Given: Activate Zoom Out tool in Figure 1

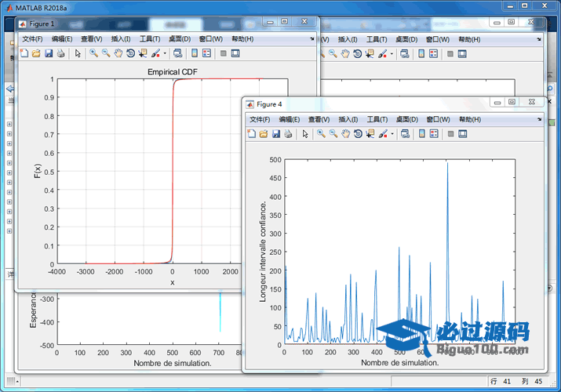Looking at the screenshot, I should tap(106, 53).
